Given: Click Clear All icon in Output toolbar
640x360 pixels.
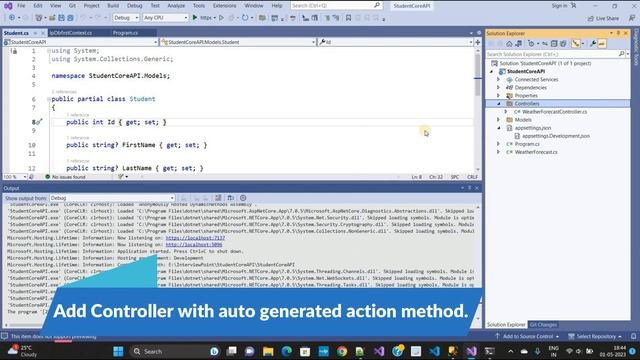Looking at the screenshot, I should click(218, 198).
